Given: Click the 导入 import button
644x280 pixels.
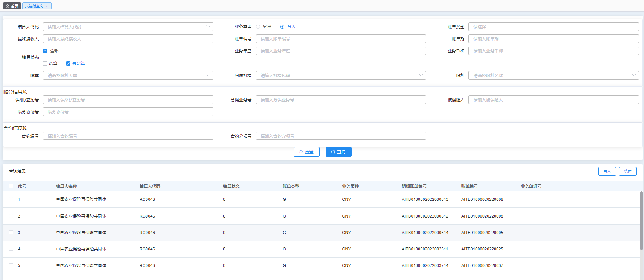Looking at the screenshot, I should coord(607,171).
